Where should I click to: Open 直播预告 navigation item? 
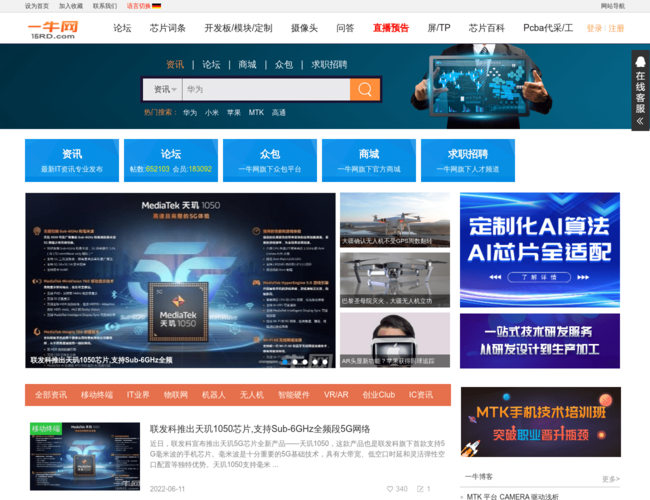pyautogui.click(x=390, y=28)
